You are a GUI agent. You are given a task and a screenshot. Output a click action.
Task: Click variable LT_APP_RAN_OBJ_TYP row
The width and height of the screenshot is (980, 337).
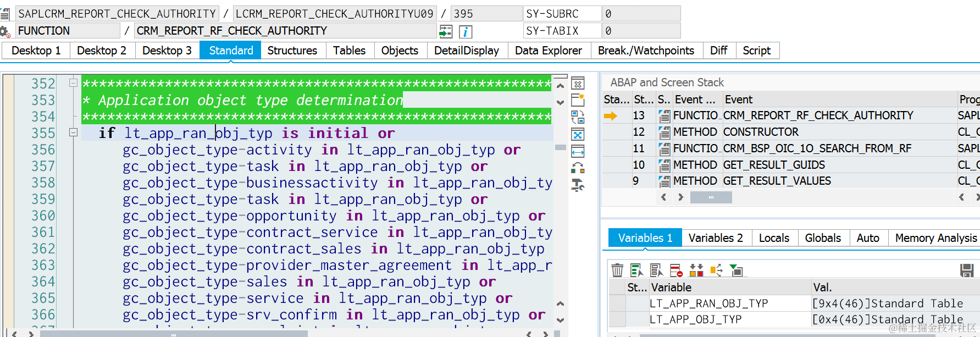click(x=794, y=303)
